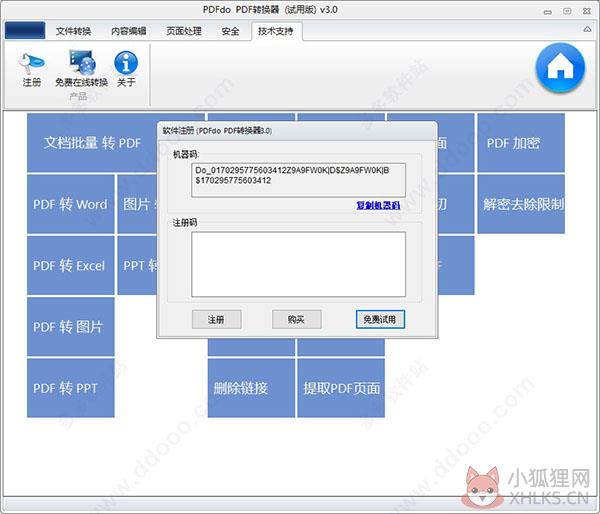Open the PDF 转 Excel tile
This screenshot has height=514, width=600.
[70, 265]
